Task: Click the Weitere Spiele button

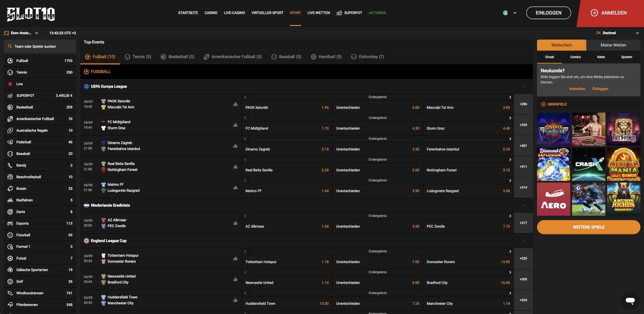Action: [x=589, y=227]
